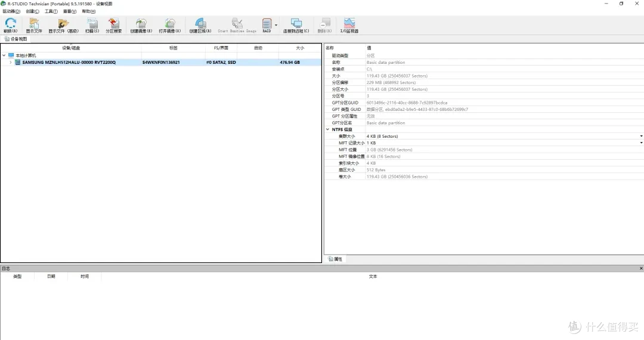Launch Partition Search (分区搜索) tool
Screen dimensions: 644x340
pos(114,26)
